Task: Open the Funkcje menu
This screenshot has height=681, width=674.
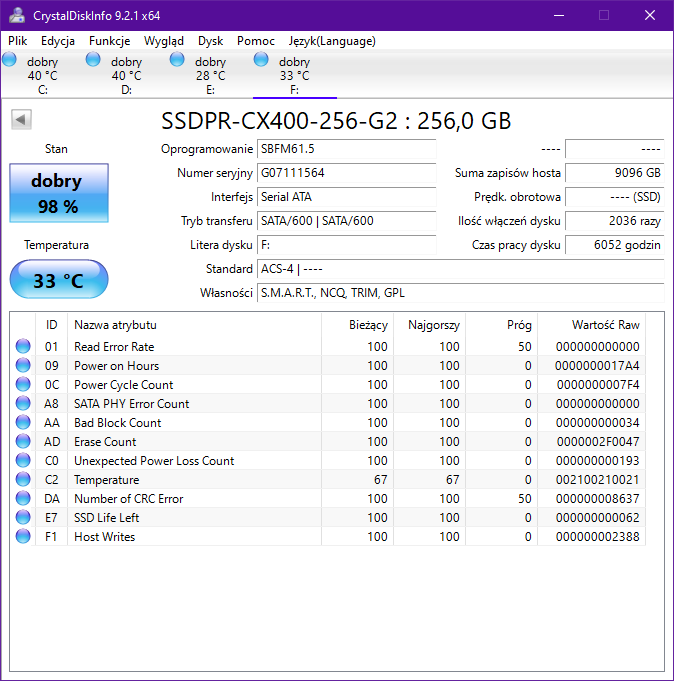Action: point(109,41)
